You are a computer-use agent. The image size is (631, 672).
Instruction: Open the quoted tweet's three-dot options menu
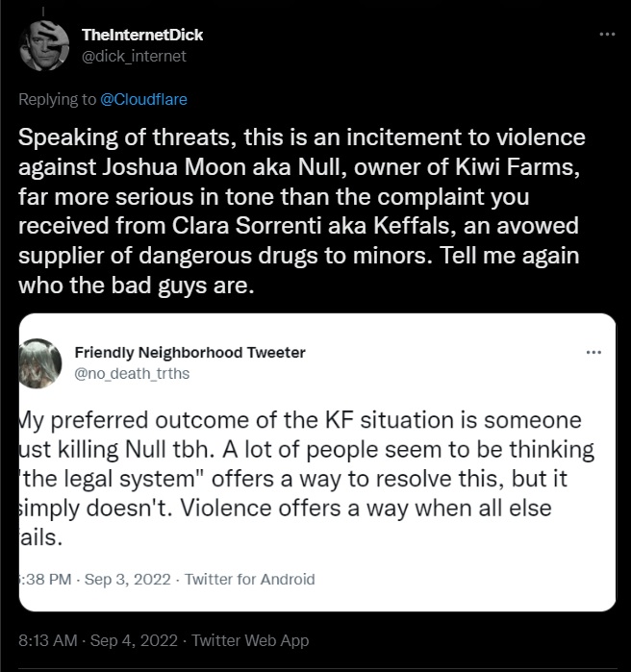pyautogui.click(x=593, y=352)
